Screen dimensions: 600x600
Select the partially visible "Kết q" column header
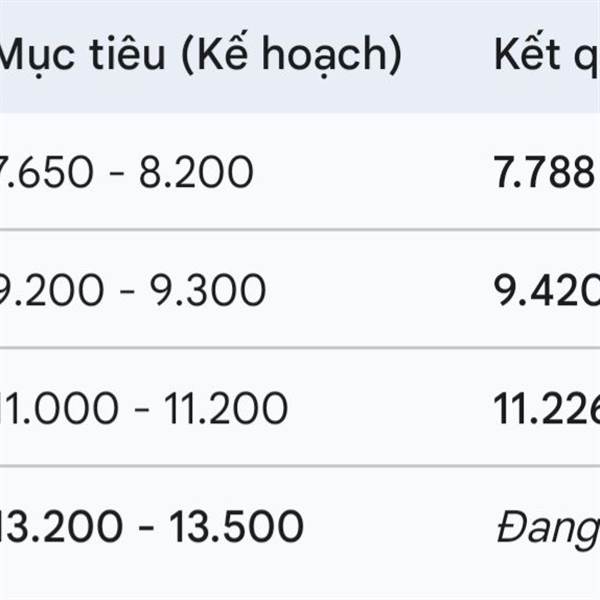point(545,57)
